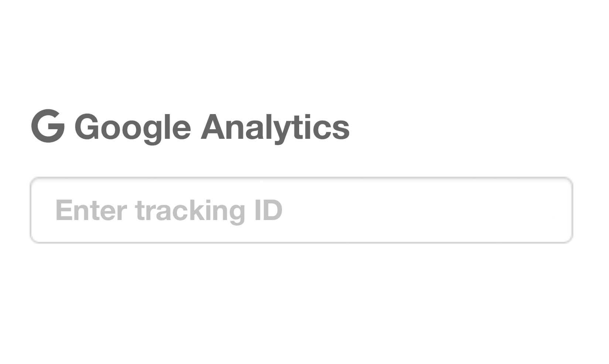Screen dimensions: 609x364
Task: Click the Google G logo icon
Action: tap(48, 126)
